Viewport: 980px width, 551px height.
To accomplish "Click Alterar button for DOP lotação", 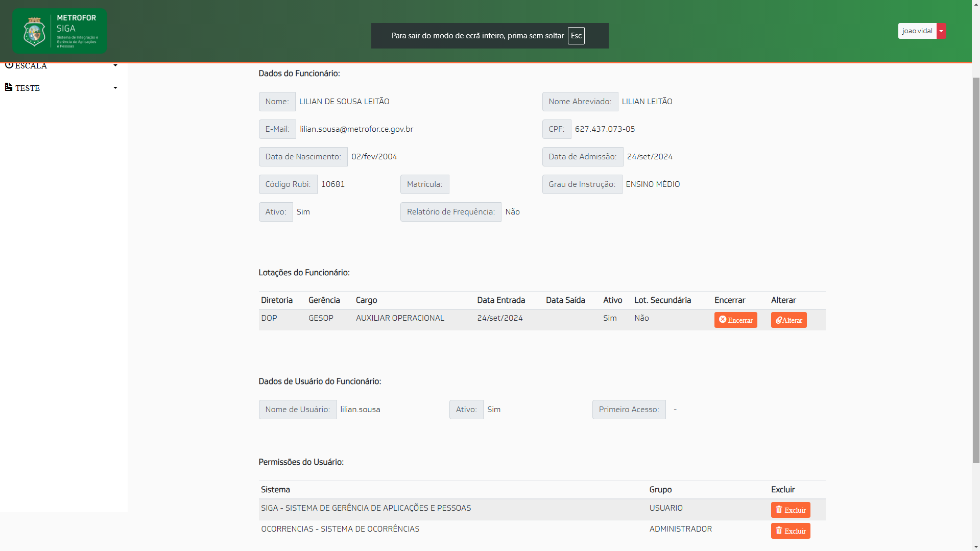I will pyautogui.click(x=788, y=320).
